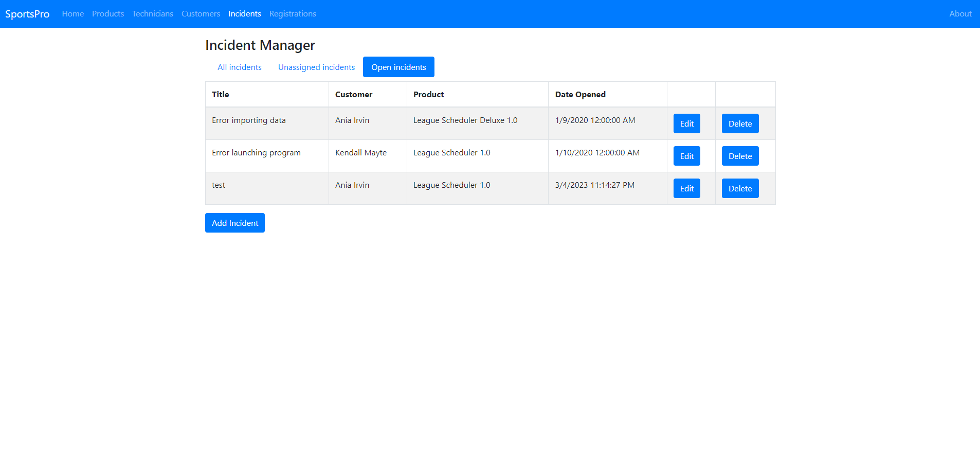The width and height of the screenshot is (980, 461).
Task: Navigate to the Customers page
Action: tap(201, 14)
